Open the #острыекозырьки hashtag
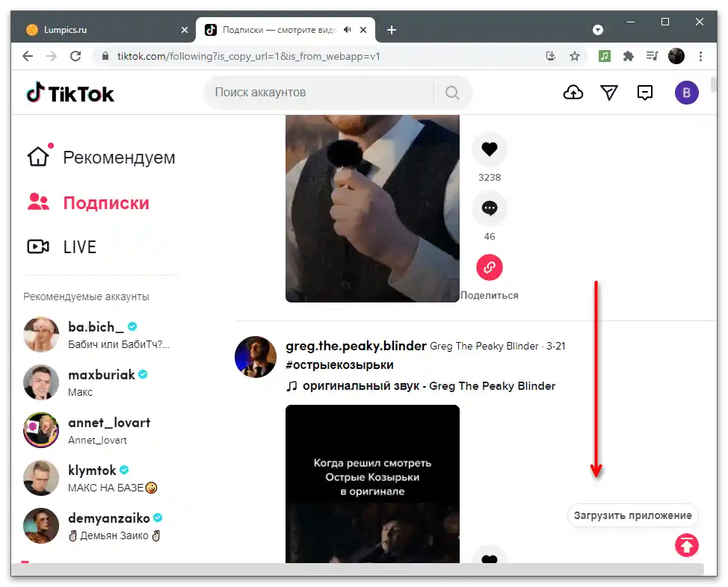The height and width of the screenshot is (587, 728). tap(339, 365)
